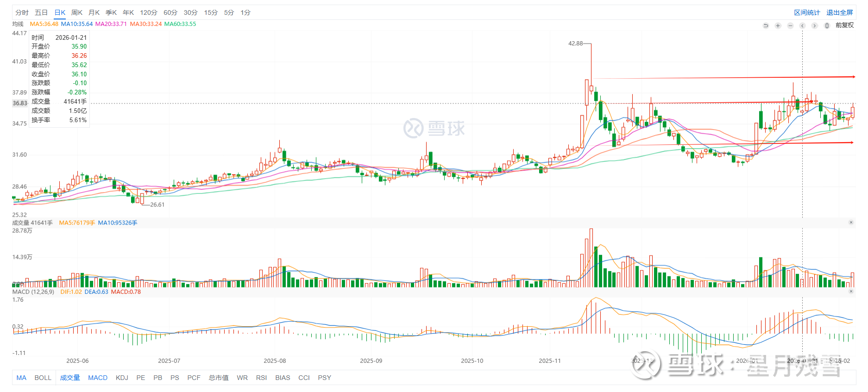The height and width of the screenshot is (392, 868).
Task: Switch to the 分时 intraday tab
Action: 22,12
